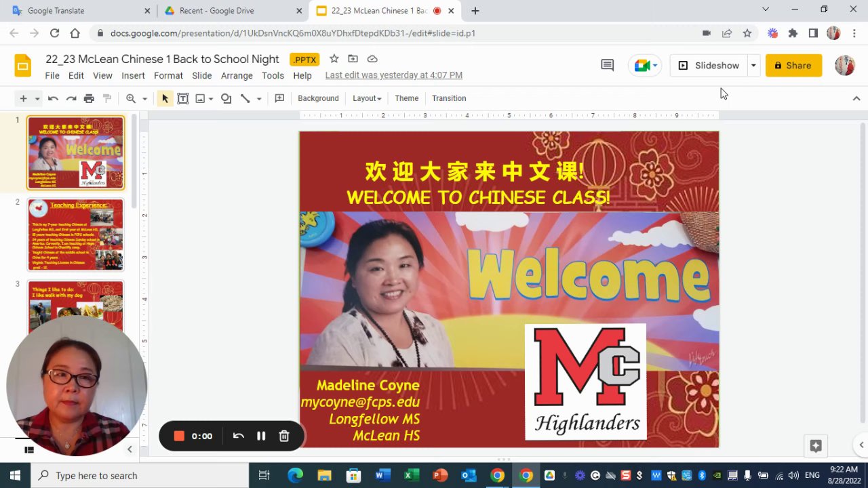Select the Text box tool

coord(182,98)
